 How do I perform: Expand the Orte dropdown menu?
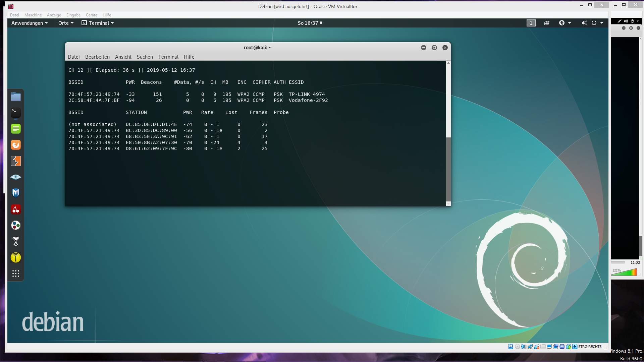point(66,23)
